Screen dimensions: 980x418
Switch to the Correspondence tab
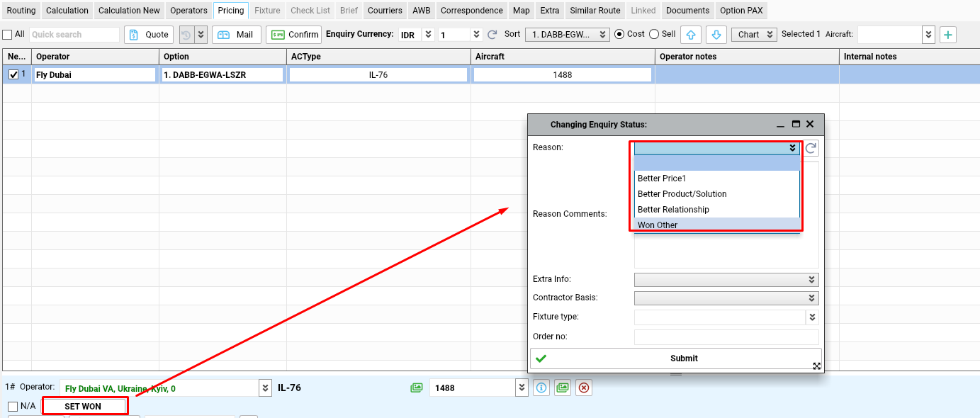pos(471,11)
